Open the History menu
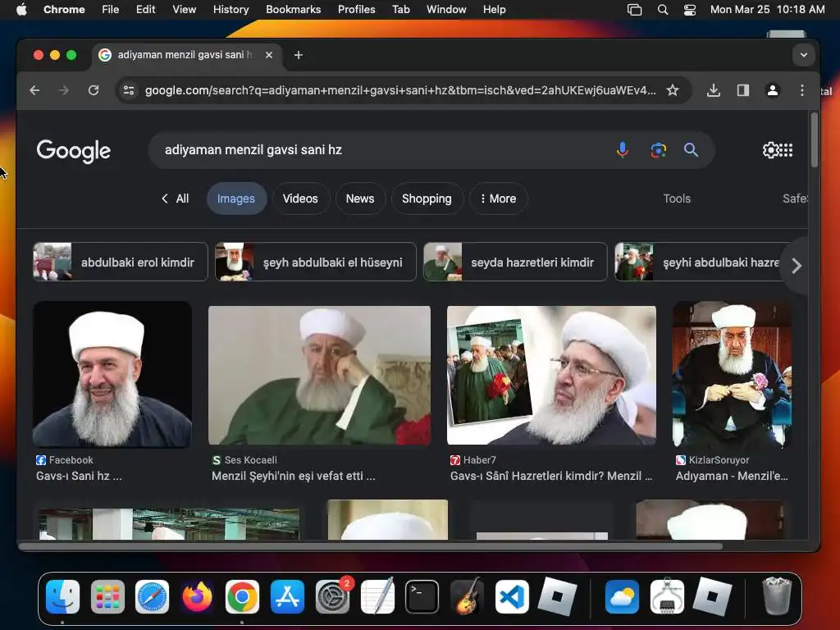Viewport: 840px width, 630px height. click(231, 10)
